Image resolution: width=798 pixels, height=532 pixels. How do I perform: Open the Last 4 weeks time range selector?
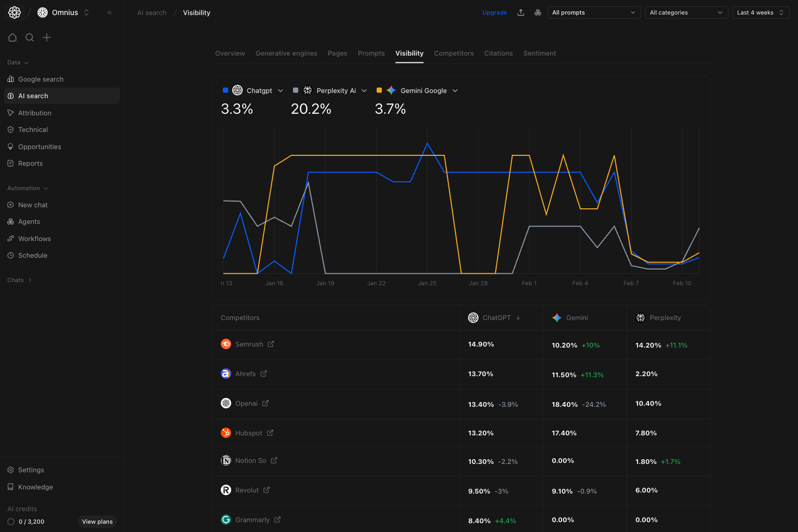pos(761,12)
